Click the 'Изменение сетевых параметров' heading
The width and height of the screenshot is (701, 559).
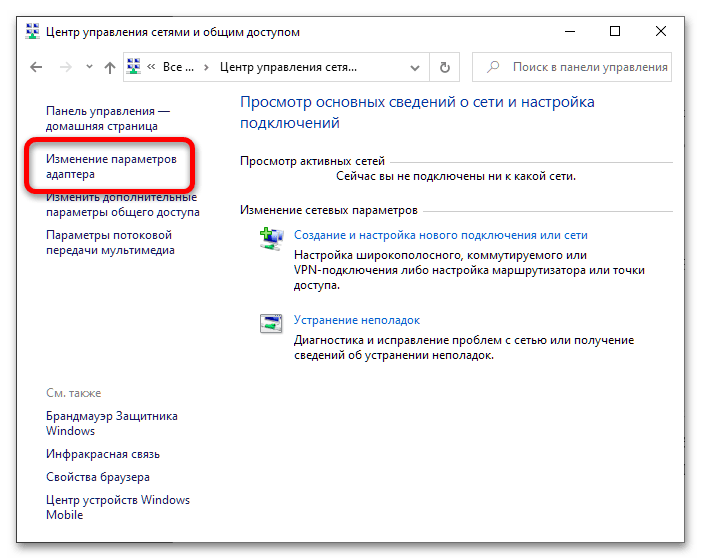point(329,210)
